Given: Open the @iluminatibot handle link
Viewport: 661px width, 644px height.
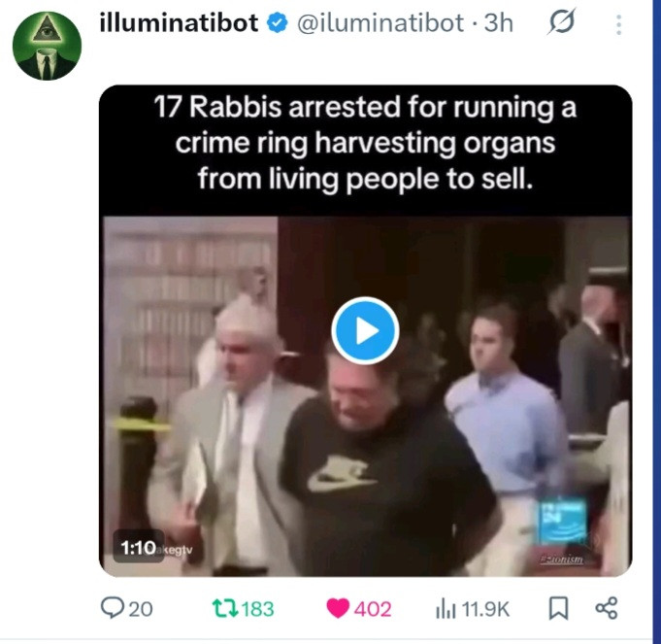Looking at the screenshot, I should [x=380, y=22].
